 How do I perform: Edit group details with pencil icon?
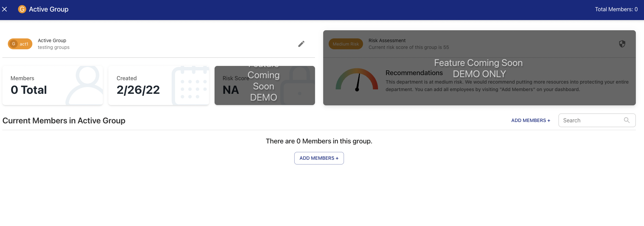point(301,44)
